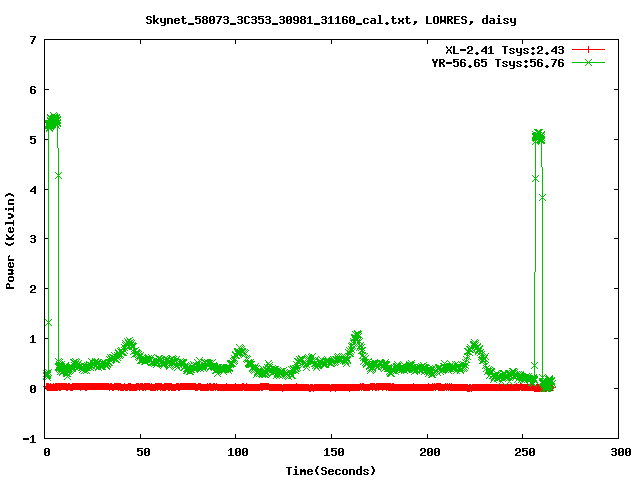Click x-axis tick label 300
640x480 pixels.
tap(620, 452)
